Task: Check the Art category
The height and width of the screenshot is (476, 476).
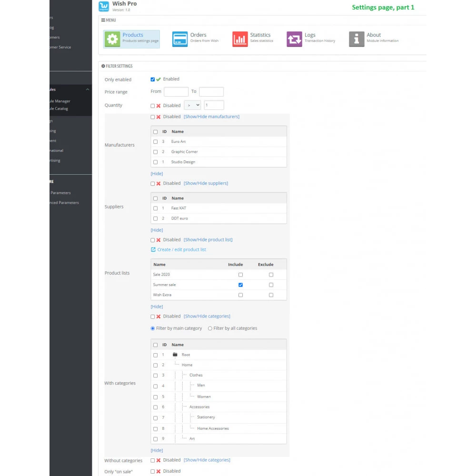Action: [x=156, y=439]
